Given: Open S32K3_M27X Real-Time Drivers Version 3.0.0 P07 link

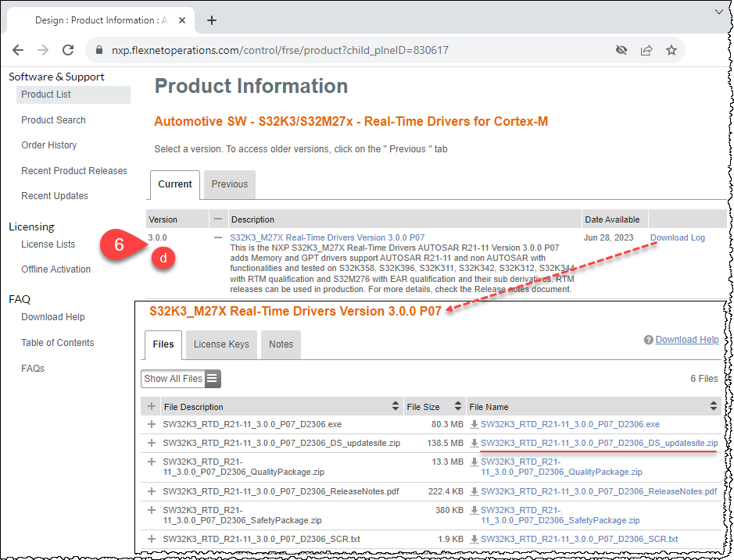Looking at the screenshot, I should (x=328, y=237).
